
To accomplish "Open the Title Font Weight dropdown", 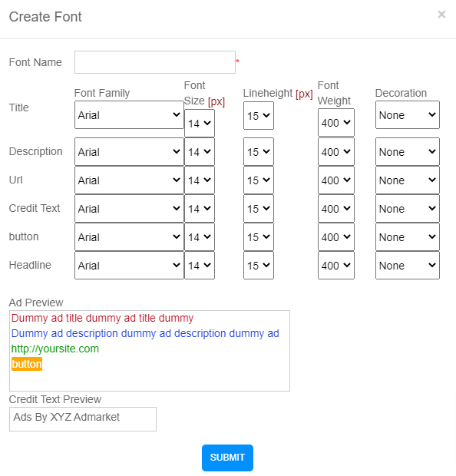I will click(336, 123).
